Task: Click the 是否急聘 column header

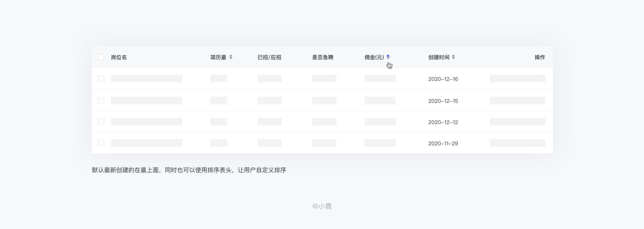Action: pos(323,57)
